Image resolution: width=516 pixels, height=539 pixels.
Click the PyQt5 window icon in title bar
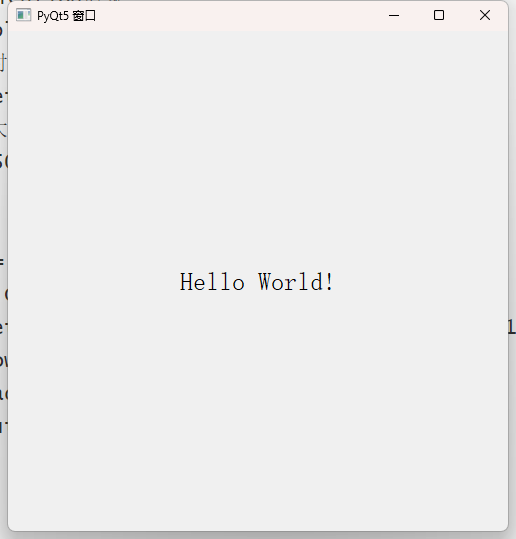(x=24, y=15)
